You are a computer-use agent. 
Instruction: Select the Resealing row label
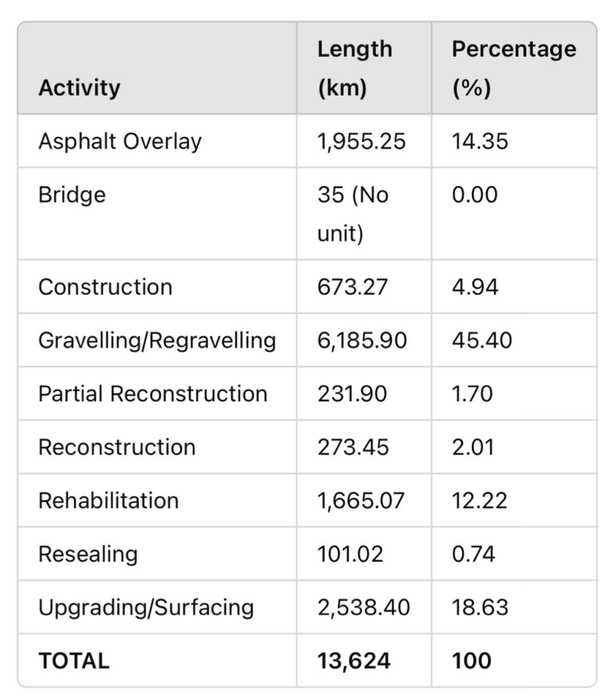[x=88, y=554]
